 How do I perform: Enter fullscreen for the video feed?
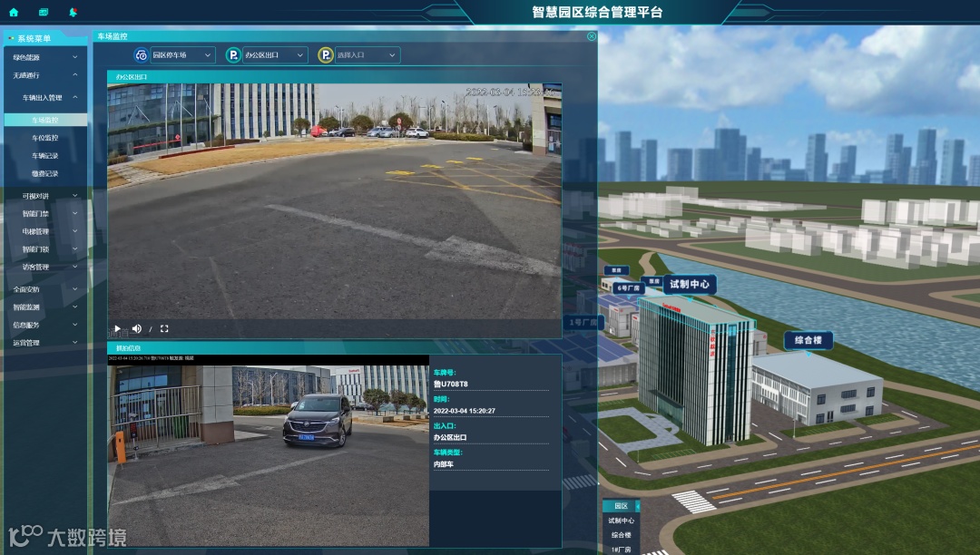click(164, 328)
